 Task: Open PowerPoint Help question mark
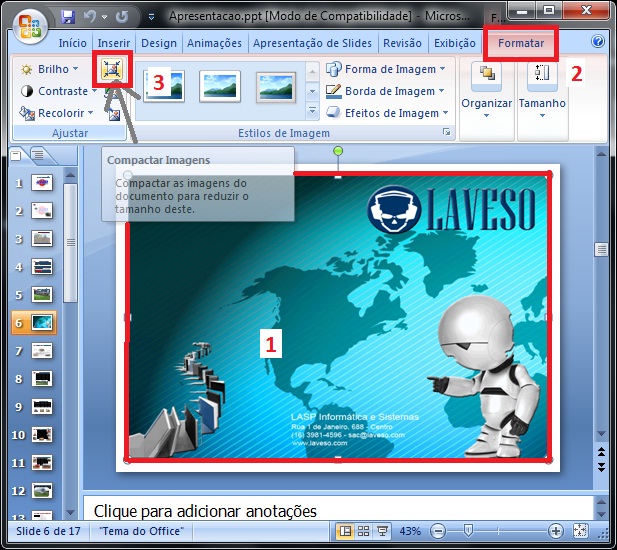pos(598,41)
